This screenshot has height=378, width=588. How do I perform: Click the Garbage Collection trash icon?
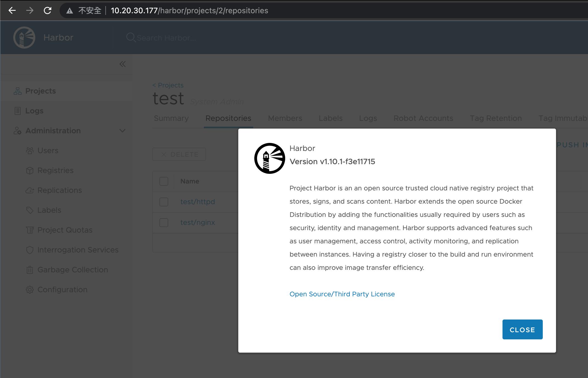pos(30,270)
